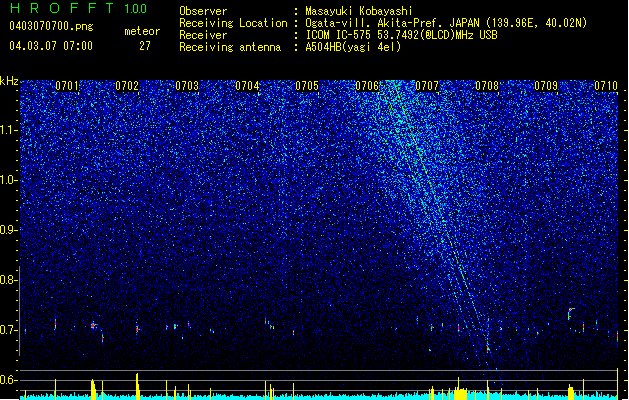The height and width of the screenshot is (400, 629).
Task: Click the kHz axis unit label
Action: pyautogui.click(x=9, y=81)
